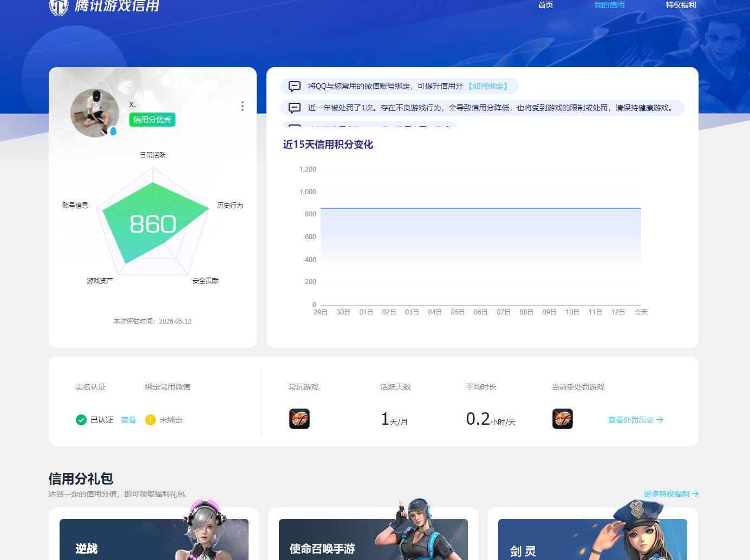Image resolution: width=750 pixels, height=560 pixels.
Task: Open the 查看 link next to 已认证
Action: (x=128, y=420)
